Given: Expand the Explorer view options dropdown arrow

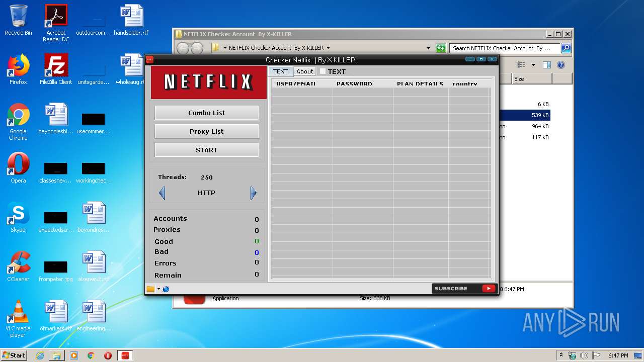Looking at the screenshot, I should 533,65.
